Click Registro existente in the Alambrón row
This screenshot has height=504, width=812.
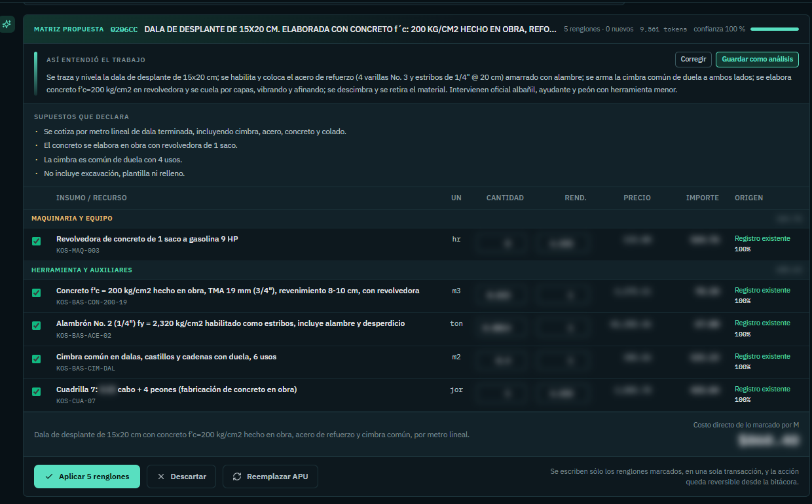[762, 323]
